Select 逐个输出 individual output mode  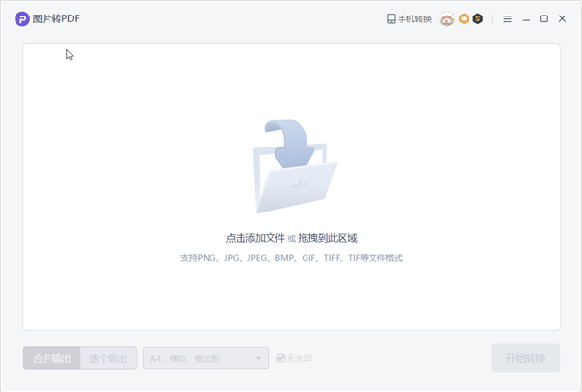pyautogui.click(x=109, y=358)
